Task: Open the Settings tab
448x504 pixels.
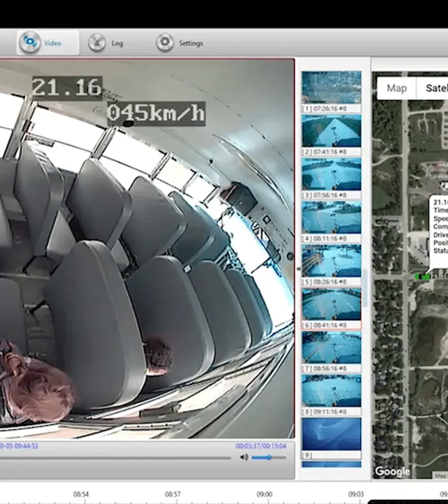Action: (180, 43)
